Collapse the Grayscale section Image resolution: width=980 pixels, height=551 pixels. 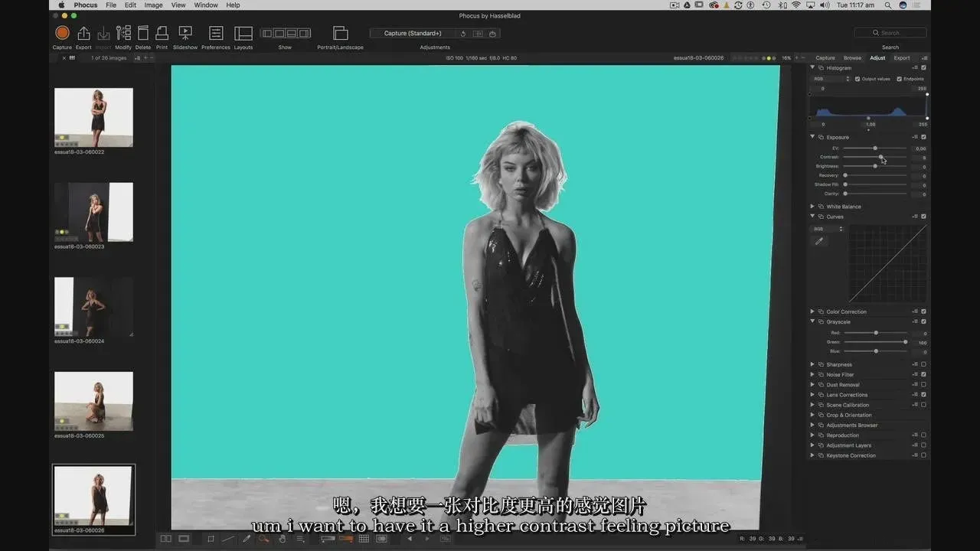812,321
